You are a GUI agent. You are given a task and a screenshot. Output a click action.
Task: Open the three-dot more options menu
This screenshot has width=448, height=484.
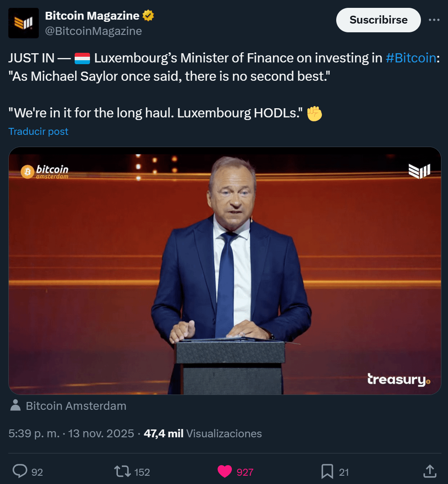434,20
